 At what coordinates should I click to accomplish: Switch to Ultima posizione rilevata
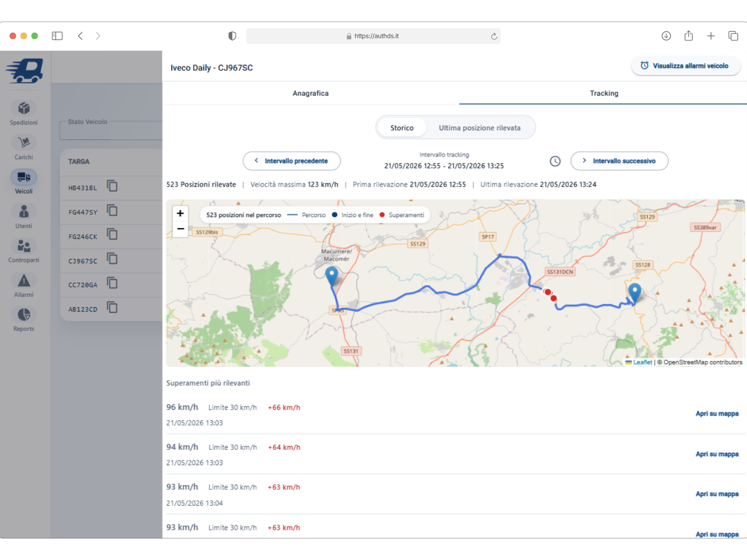point(479,128)
